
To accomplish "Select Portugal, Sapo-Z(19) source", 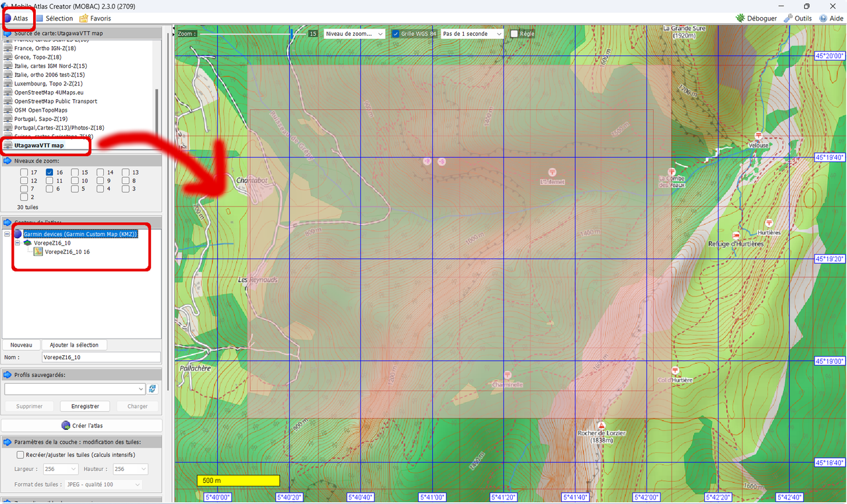I will click(x=41, y=119).
